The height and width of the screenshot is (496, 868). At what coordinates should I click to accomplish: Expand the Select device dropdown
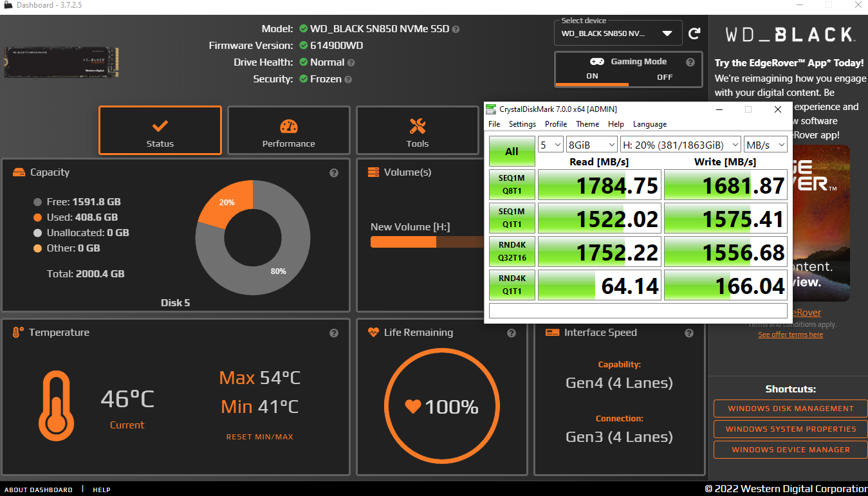pyautogui.click(x=618, y=33)
